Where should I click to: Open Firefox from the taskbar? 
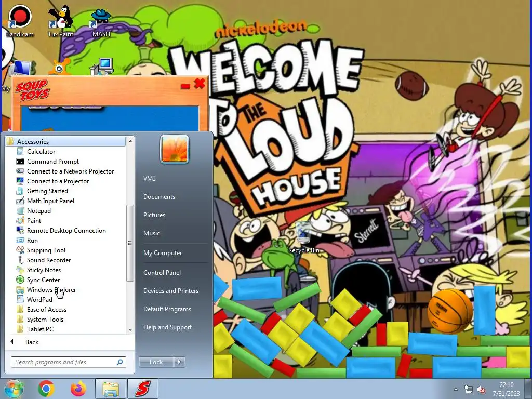click(78, 389)
